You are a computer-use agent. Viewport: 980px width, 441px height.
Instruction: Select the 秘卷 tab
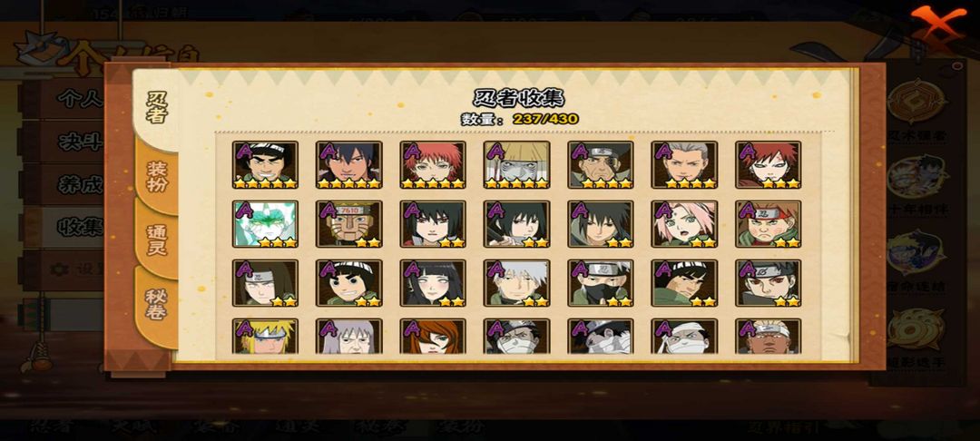(x=156, y=304)
